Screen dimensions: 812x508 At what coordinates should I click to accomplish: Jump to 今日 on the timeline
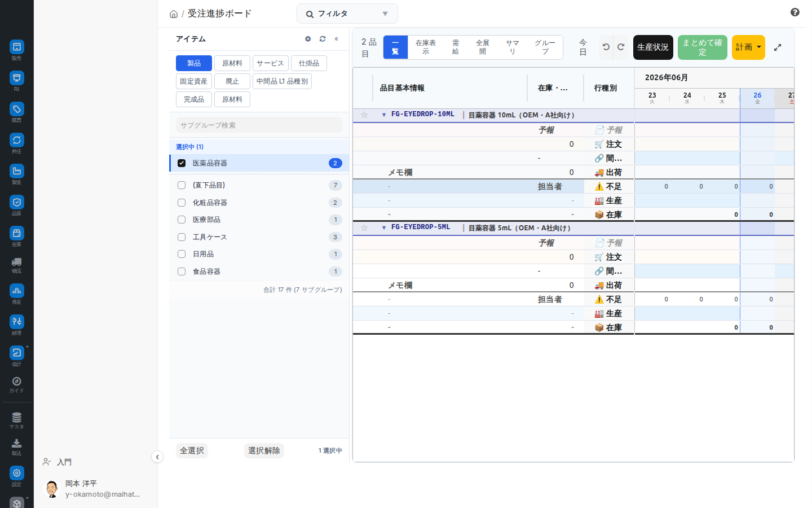pyautogui.click(x=583, y=47)
